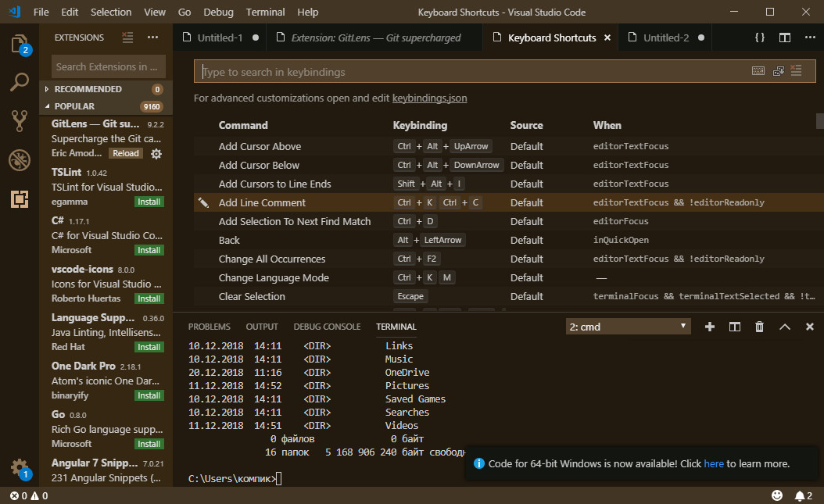
Task: Install the C# extension
Action: 149,250
